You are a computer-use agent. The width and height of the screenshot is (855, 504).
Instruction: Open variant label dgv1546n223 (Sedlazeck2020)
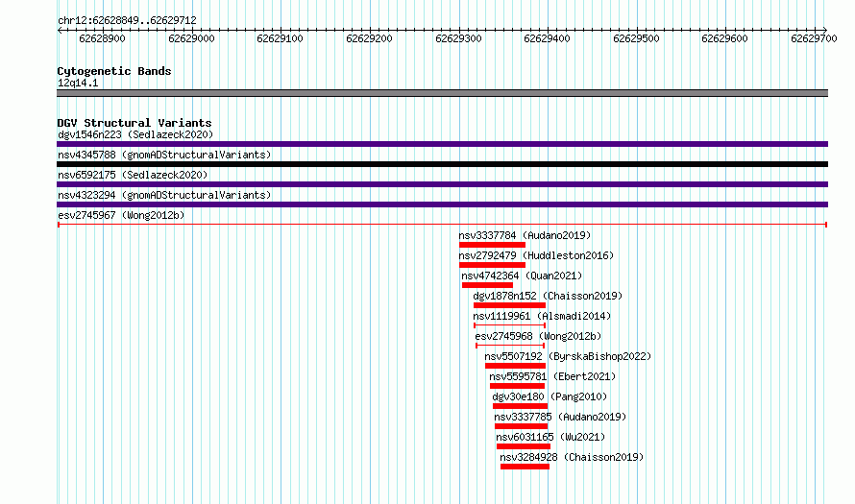pyautogui.click(x=135, y=134)
